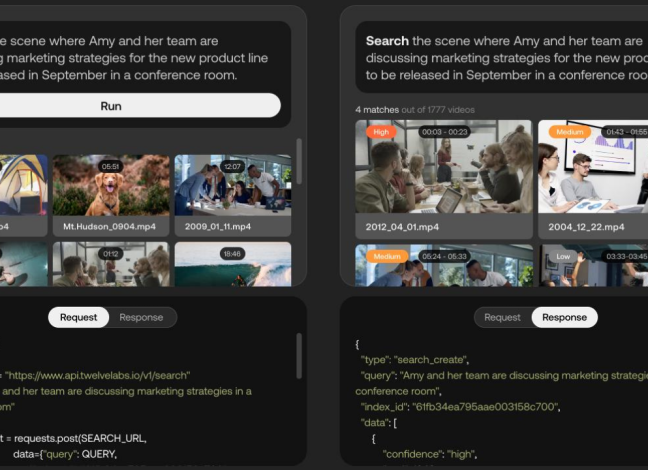Screen dimensions: 648x470
Task: Open the tent video thumbnail at left edge
Action: 24,185
